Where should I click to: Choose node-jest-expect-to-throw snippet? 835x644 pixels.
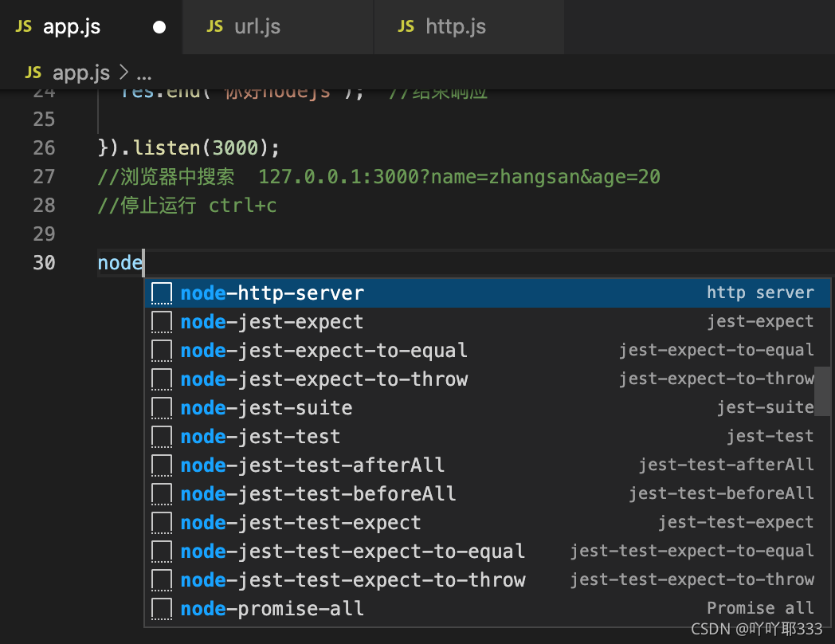pyautogui.click(x=488, y=379)
